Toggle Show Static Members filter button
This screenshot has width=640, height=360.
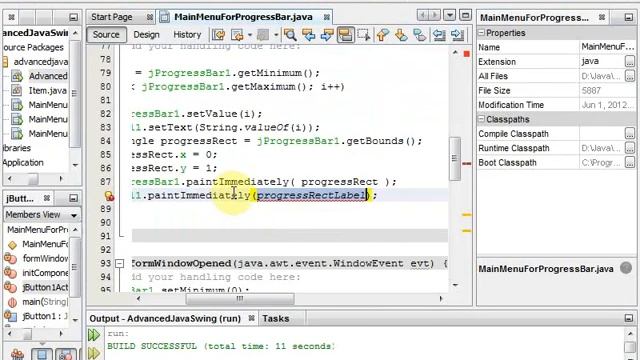[x=66, y=354]
